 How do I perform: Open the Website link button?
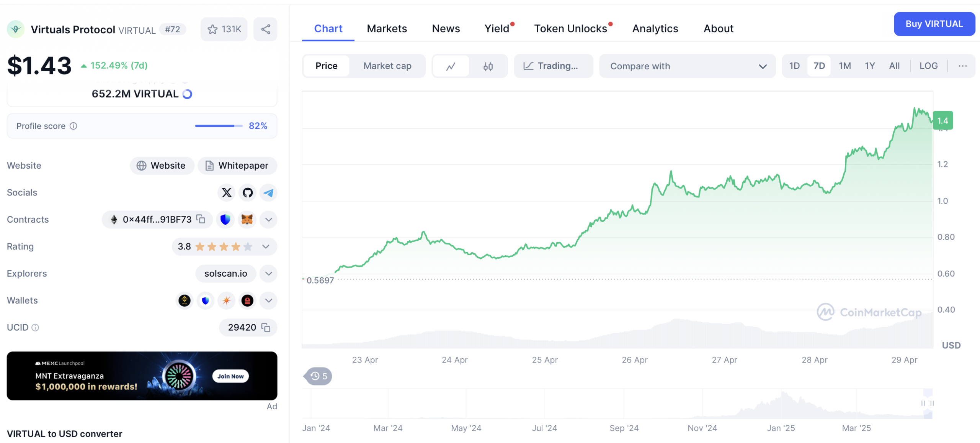point(162,166)
